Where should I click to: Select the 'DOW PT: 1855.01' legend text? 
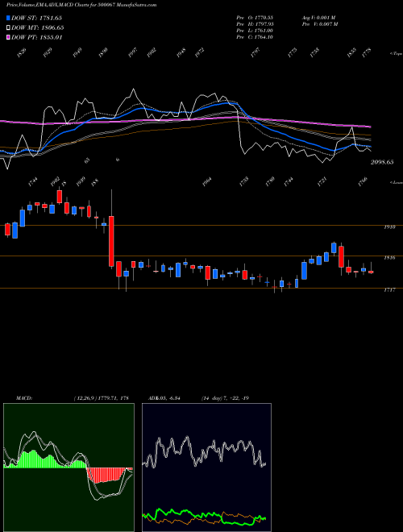click(36, 37)
